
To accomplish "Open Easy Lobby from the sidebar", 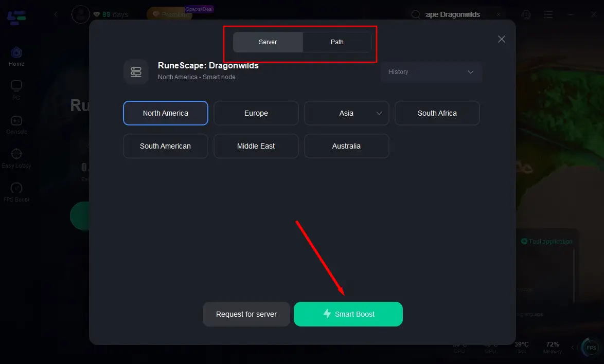I will tap(16, 158).
